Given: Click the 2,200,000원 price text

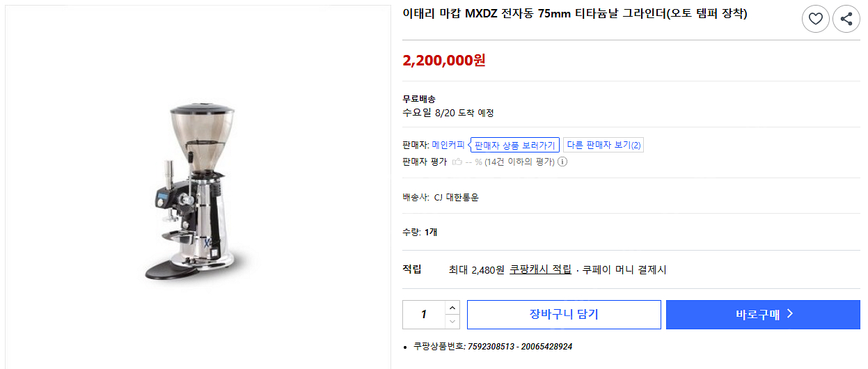Looking at the screenshot, I should [x=444, y=60].
